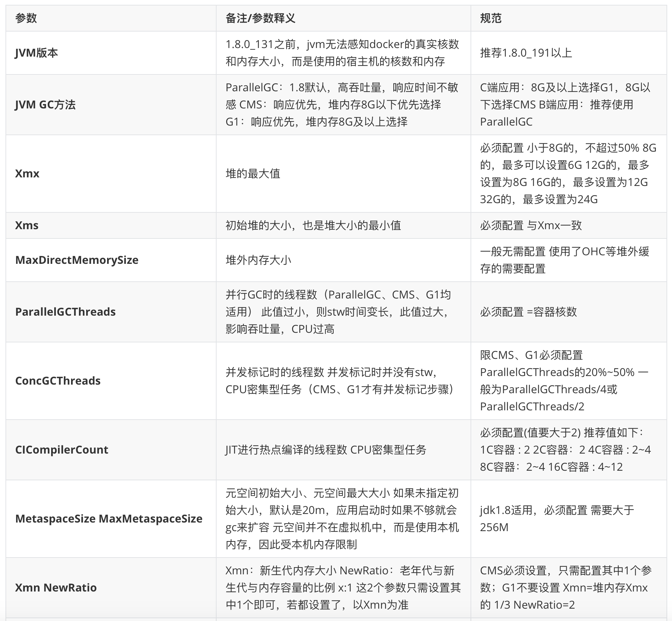
Task: Click the 必须配置 小于8G的 Xmx rule cell
Action: tap(569, 174)
